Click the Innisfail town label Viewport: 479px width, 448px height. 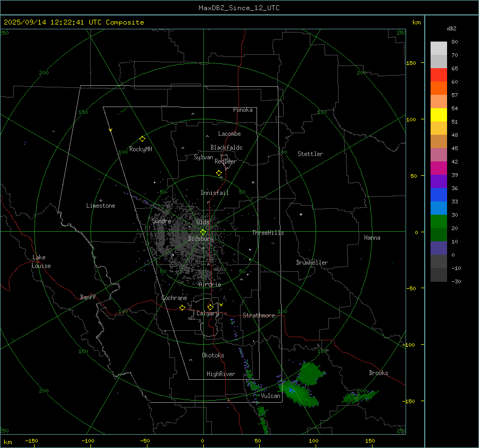click(214, 193)
